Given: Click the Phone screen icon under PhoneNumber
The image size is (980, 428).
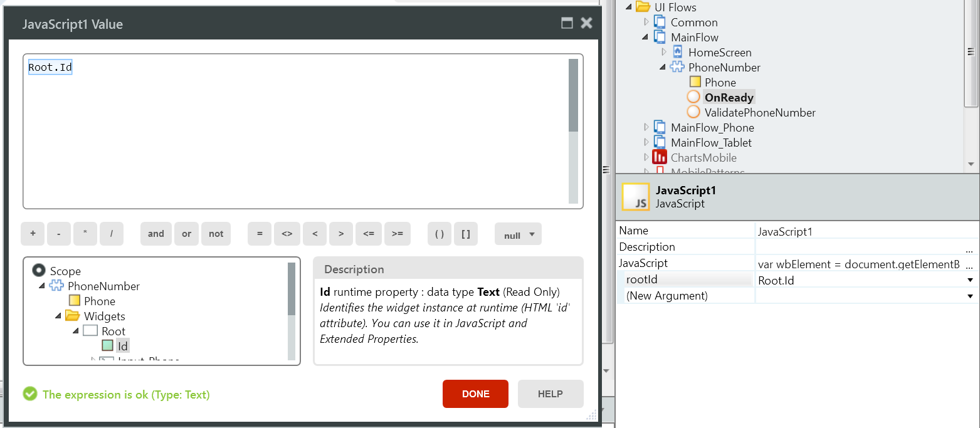Looking at the screenshot, I should [695, 82].
